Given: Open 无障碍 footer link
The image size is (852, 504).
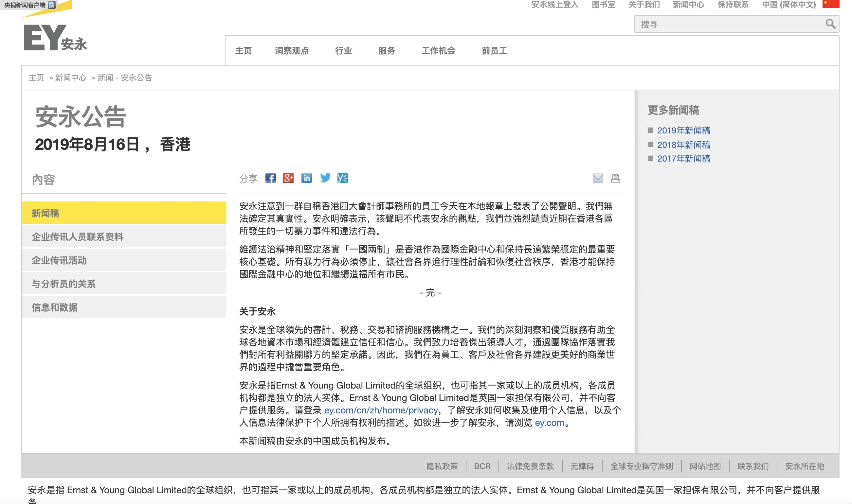Looking at the screenshot, I should click(582, 466).
